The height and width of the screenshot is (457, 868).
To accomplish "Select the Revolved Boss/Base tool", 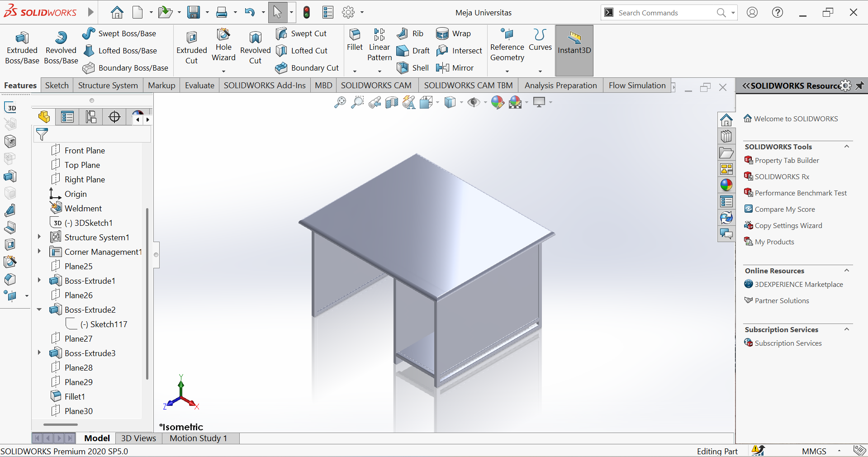I will (61, 48).
